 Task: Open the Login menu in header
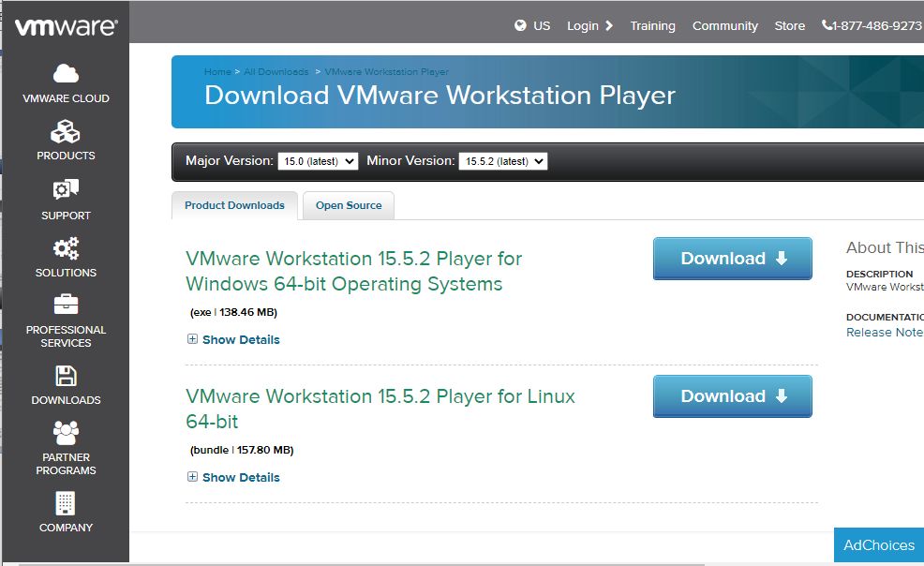point(589,26)
